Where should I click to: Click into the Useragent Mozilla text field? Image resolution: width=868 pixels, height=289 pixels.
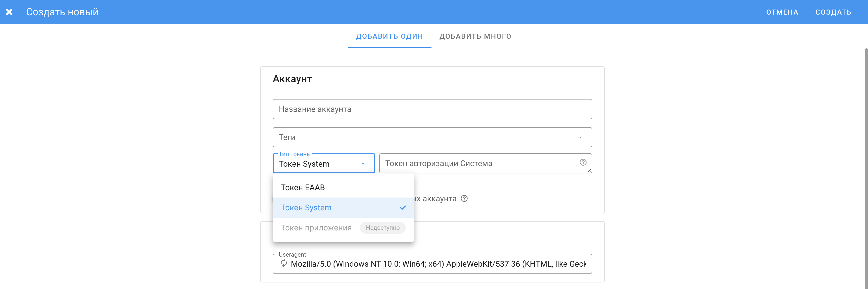click(438, 264)
